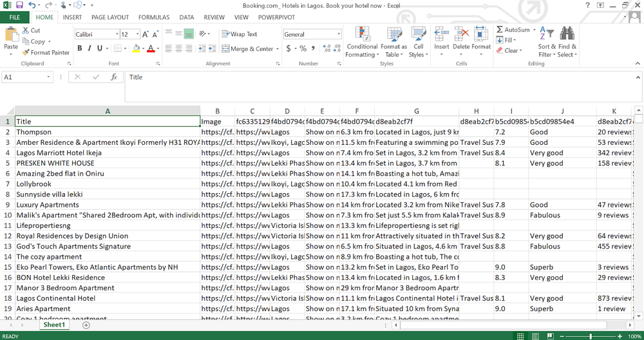
Task: Toggle Wrap Text
Action: tap(240, 34)
